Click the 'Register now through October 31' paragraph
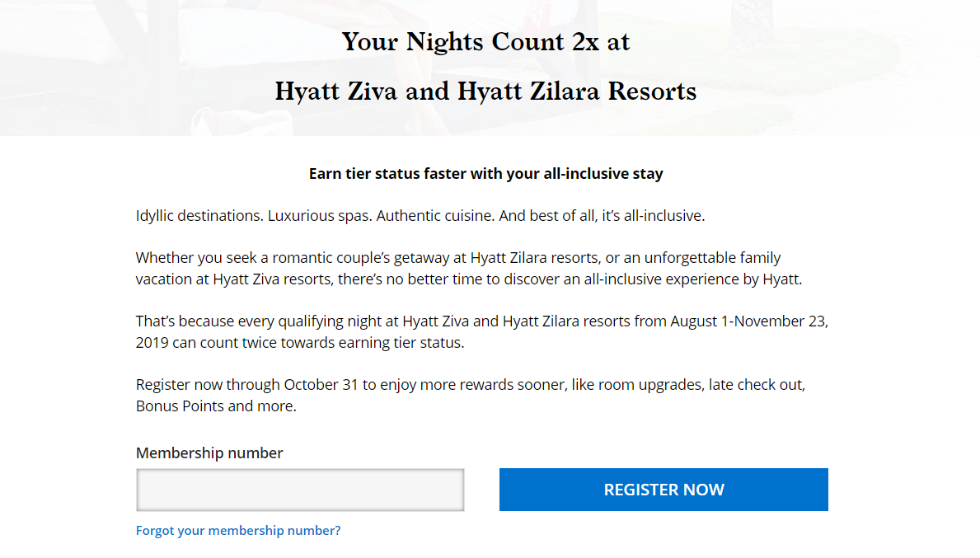The width and height of the screenshot is (980, 558). (x=470, y=395)
